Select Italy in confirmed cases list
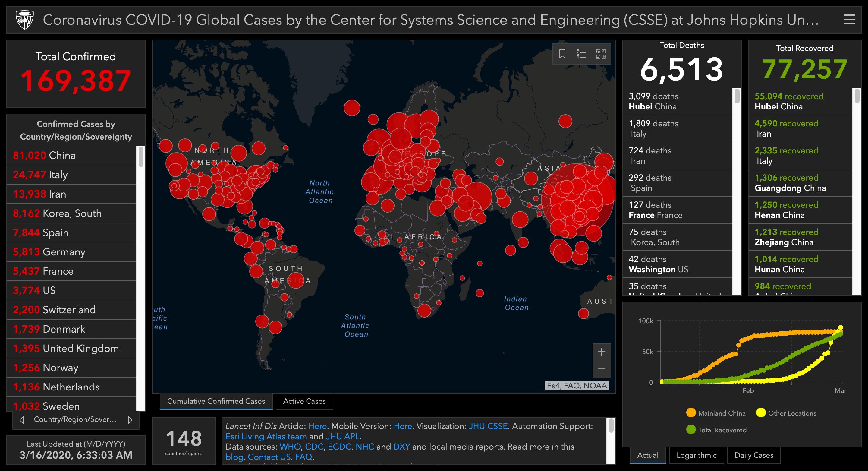This screenshot has width=868, height=471. (x=71, y=175)
